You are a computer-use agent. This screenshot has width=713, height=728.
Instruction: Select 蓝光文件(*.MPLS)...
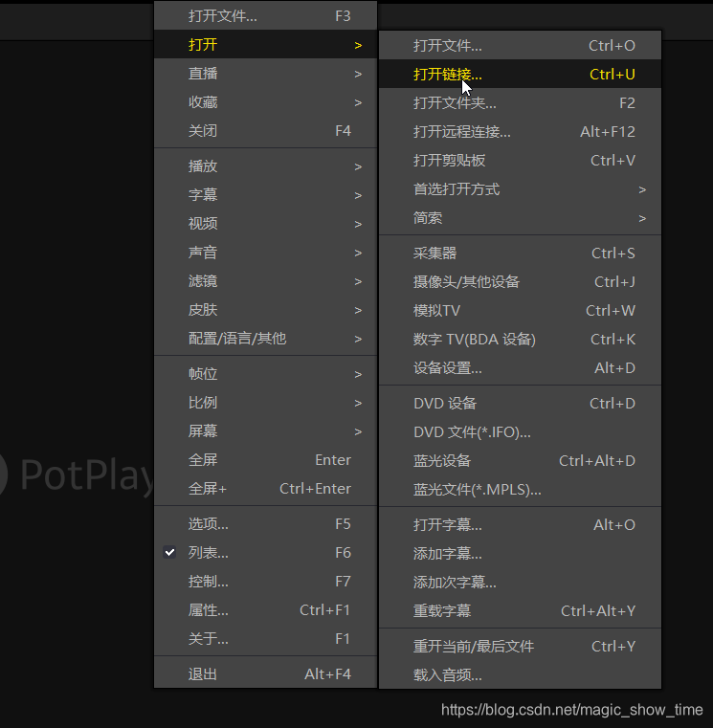click(x=521, y=490)
